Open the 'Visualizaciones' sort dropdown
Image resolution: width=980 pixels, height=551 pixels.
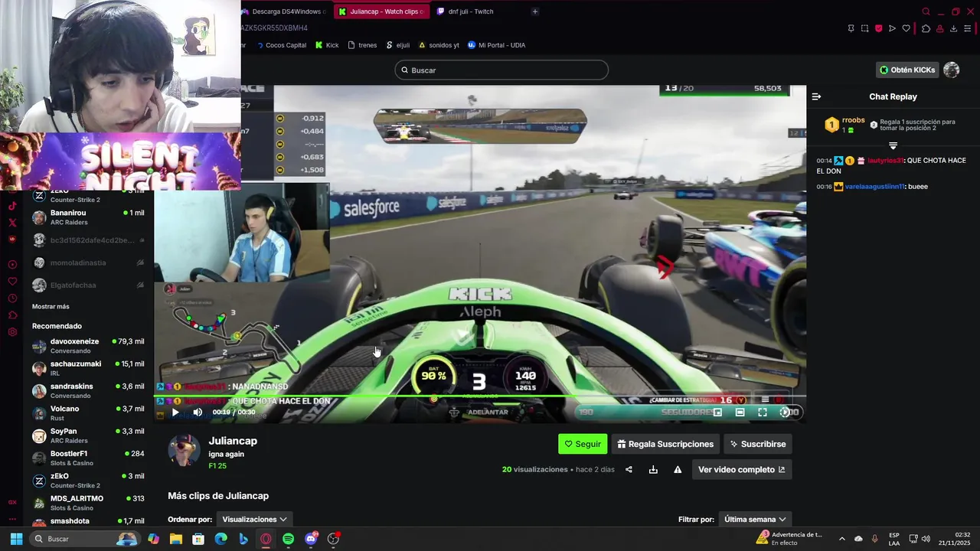coord(254,520)
